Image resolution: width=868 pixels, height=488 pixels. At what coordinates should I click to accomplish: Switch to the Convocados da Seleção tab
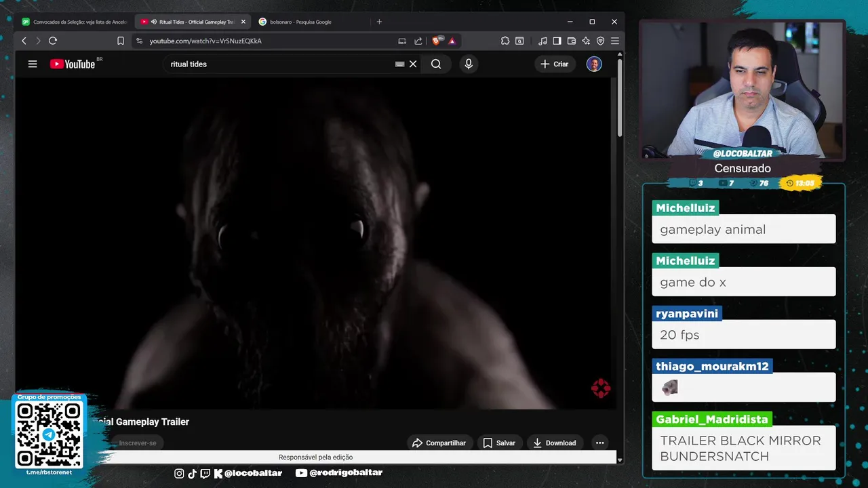tap(75, 22)
